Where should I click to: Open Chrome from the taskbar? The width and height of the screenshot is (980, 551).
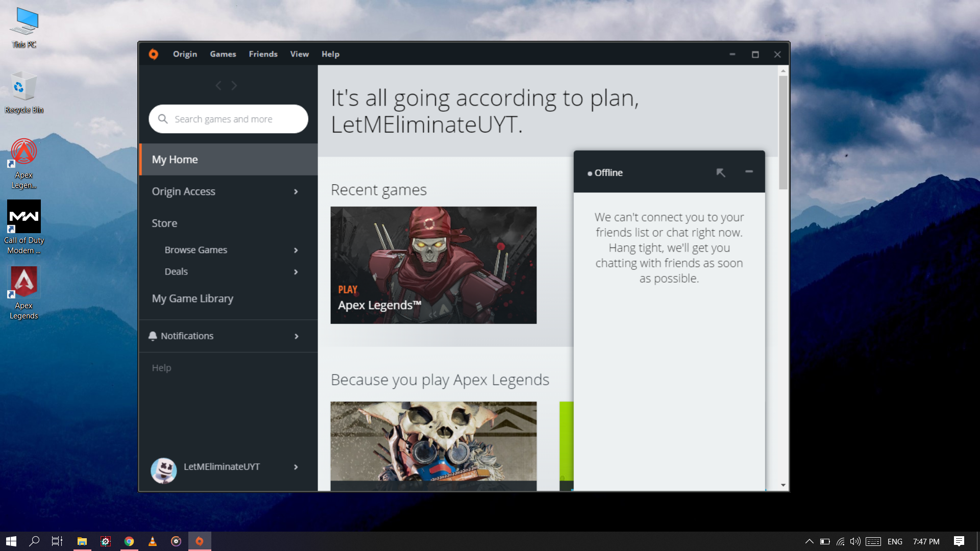(129, 541)
